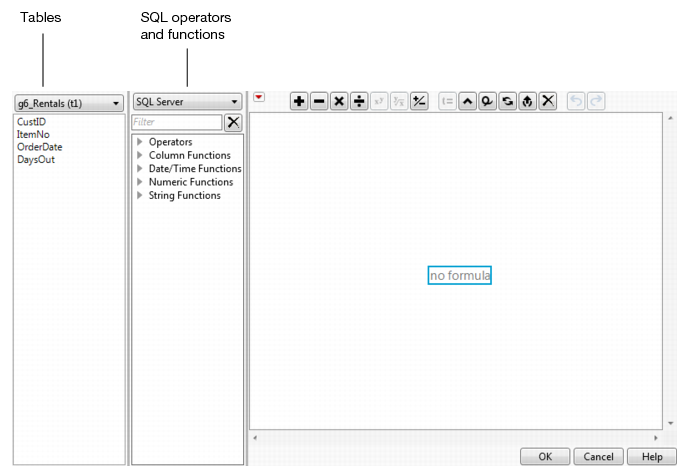Click the local variable assignment button

[447, 101]
